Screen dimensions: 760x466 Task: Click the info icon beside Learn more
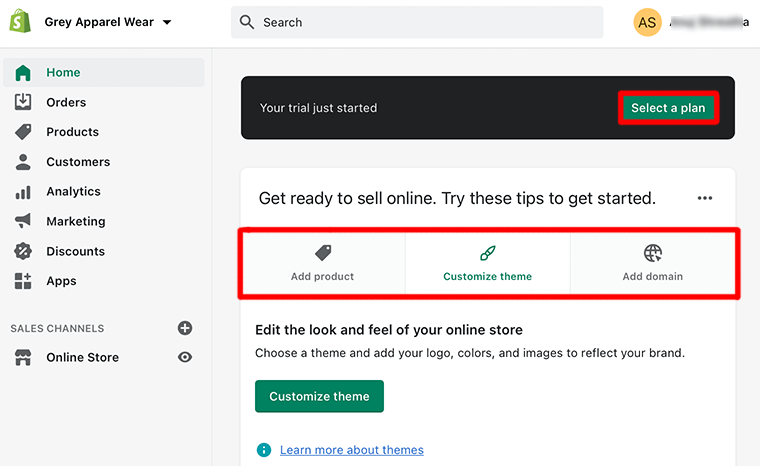click(264, 450)
